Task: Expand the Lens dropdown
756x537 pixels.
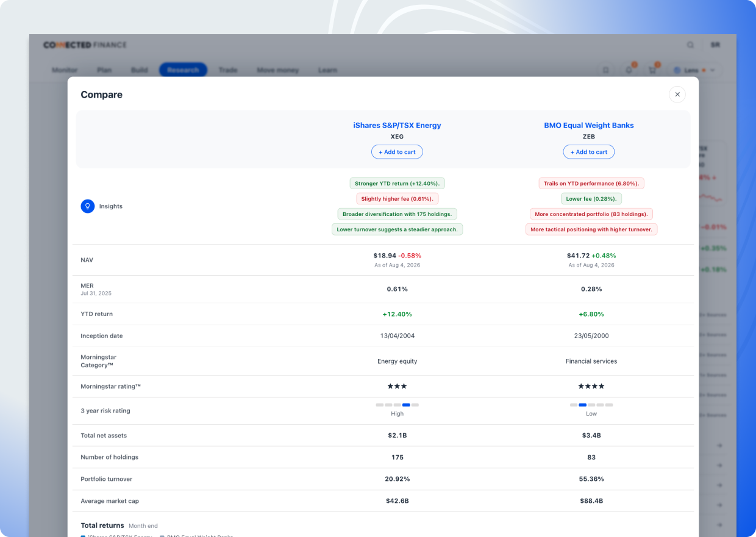Action: (694, 70)
